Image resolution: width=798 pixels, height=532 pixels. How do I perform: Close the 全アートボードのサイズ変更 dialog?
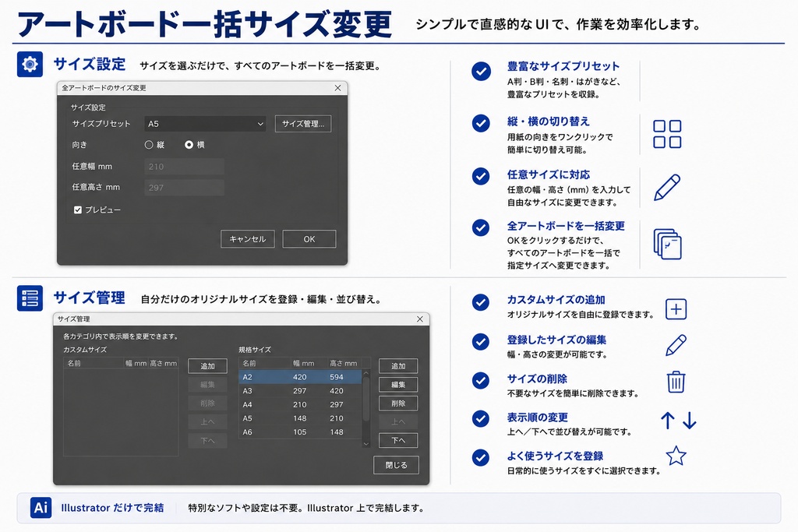click(x=338, y=88)
